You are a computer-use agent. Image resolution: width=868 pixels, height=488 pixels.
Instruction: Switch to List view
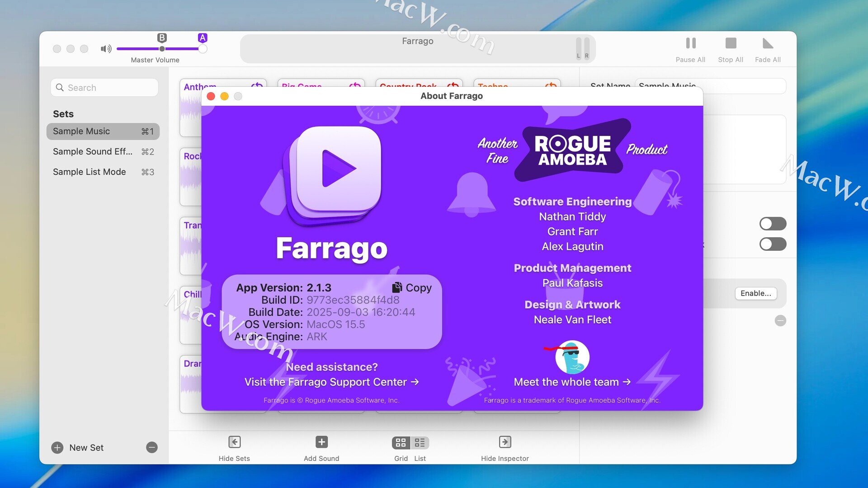(420, 443)
